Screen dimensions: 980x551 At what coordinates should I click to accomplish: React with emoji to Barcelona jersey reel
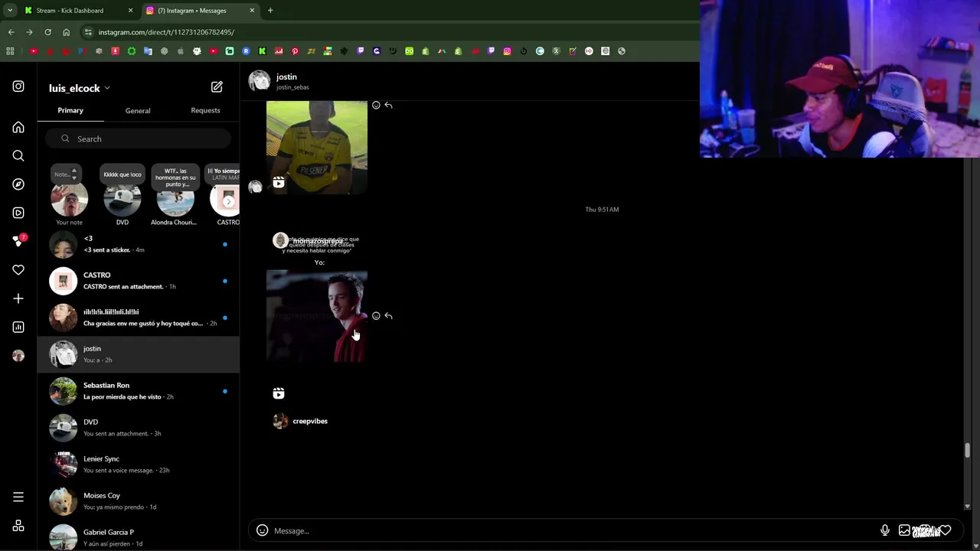pyautogui.click(x=376, y=105)
